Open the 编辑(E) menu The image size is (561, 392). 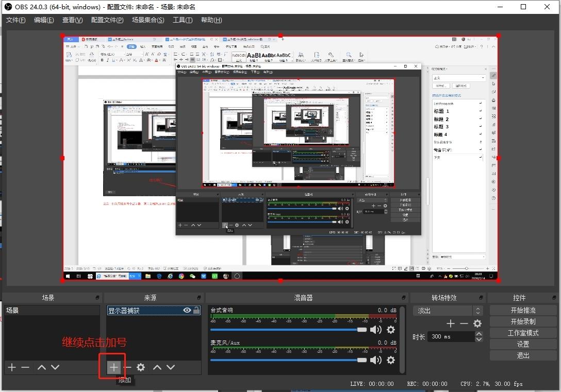click(x=44, y=20)
